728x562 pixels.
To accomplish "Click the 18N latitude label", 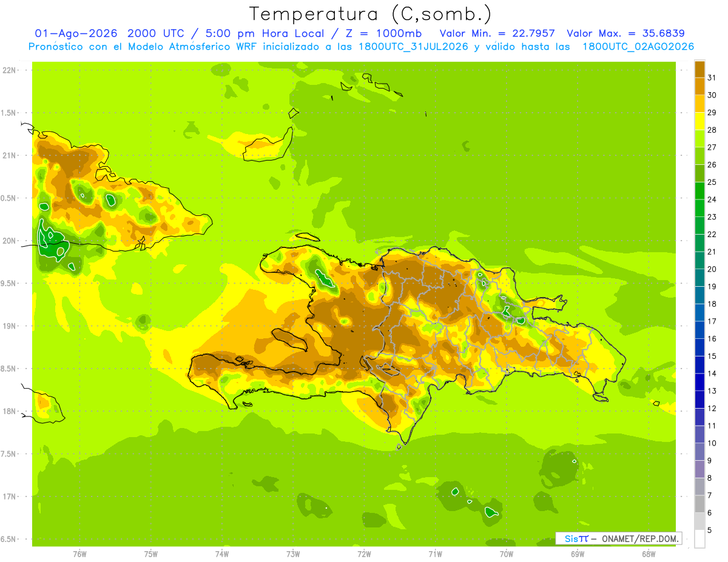I will click(9, 412).
